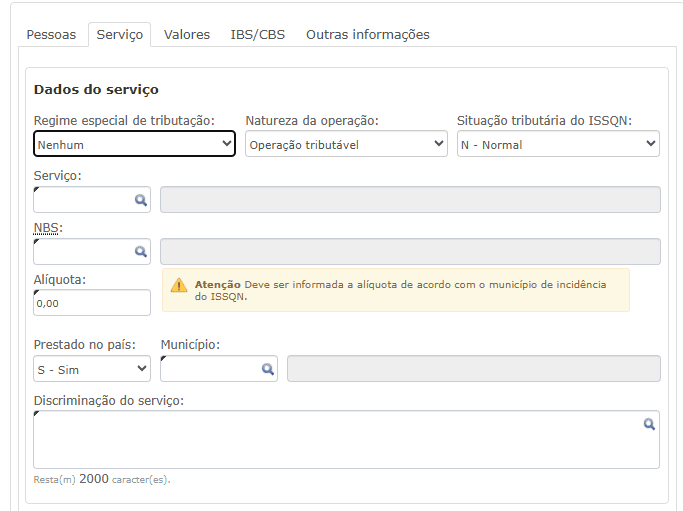Open the Natureza da operação dropdown
The height and width of the screenshot is (511, 683).
point(346,143)
